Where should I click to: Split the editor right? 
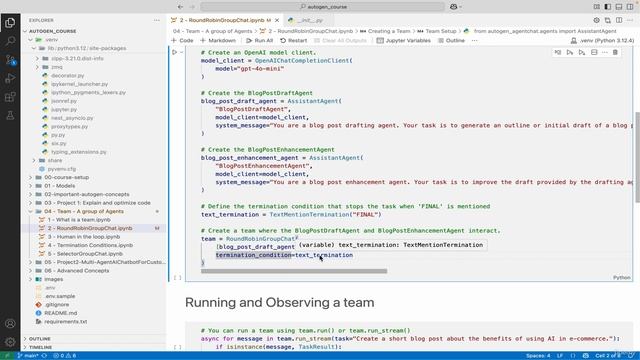(619, 20)
